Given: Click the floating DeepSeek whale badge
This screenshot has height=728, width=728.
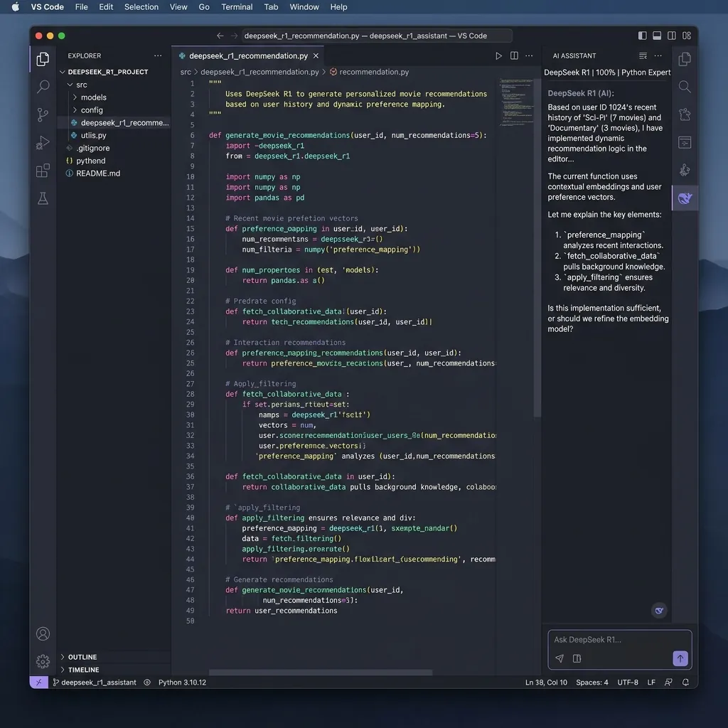Looking at the screenshot, I should tap(659, 610).
